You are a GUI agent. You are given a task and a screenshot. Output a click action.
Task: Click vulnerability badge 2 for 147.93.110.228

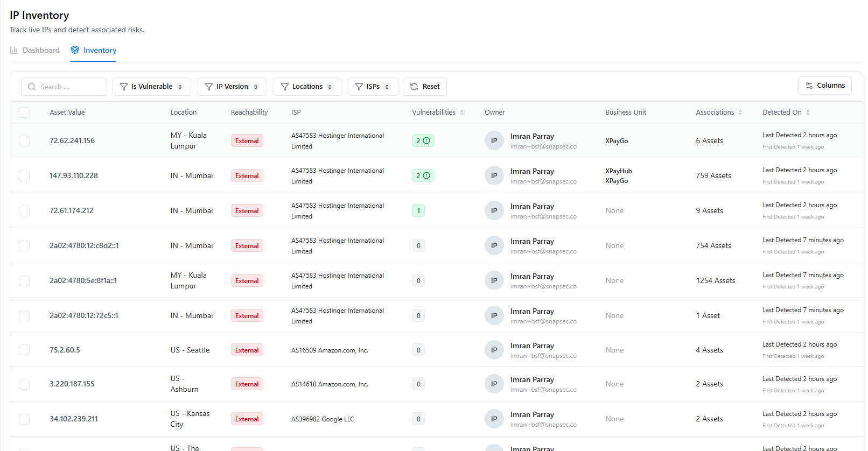click(423, 175)
